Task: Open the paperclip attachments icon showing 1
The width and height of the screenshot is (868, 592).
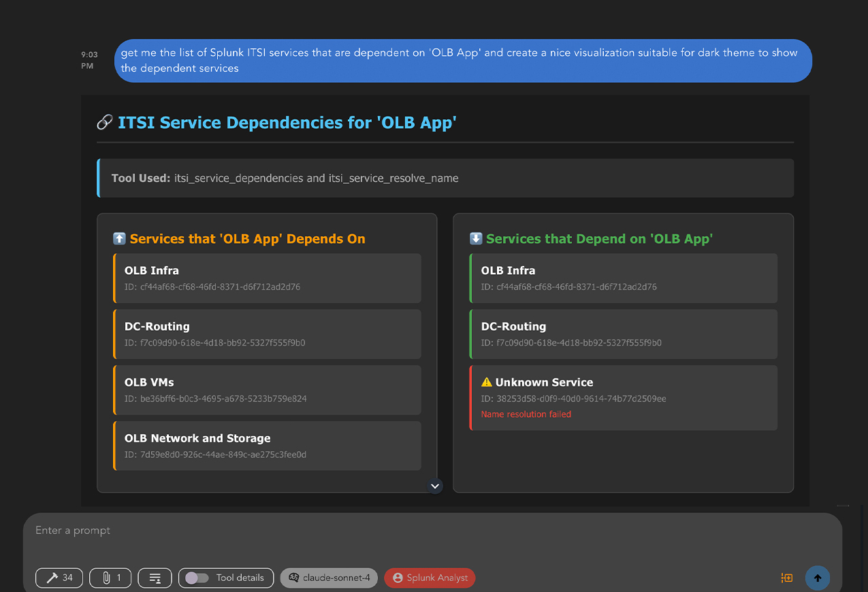Action: pos(110,578)
